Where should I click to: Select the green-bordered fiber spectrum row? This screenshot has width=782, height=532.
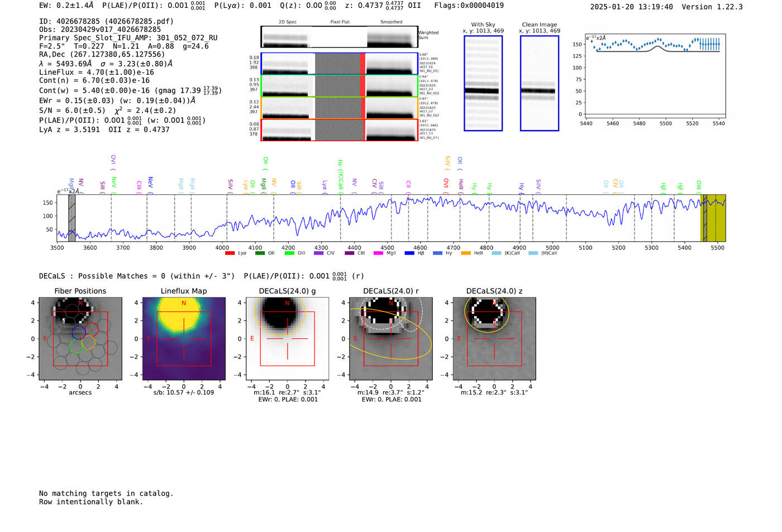point(340,85)
